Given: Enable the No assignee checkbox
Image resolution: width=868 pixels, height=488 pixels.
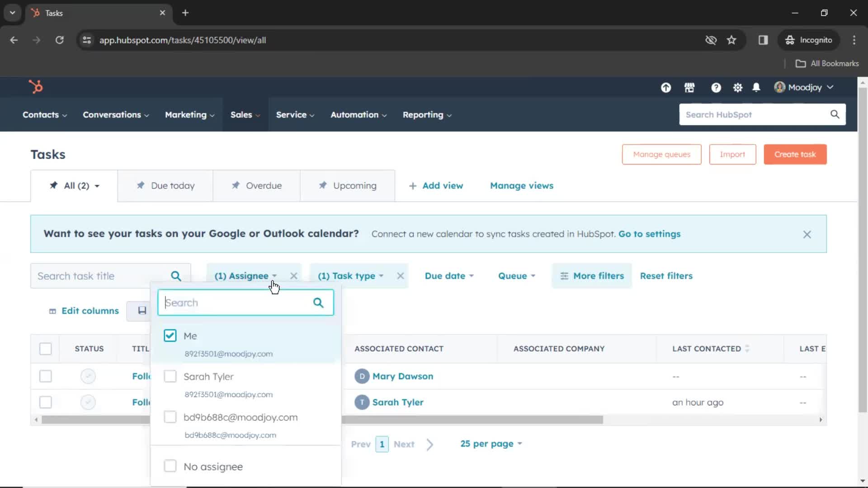Looking at the screenshot, I should 170,467.
